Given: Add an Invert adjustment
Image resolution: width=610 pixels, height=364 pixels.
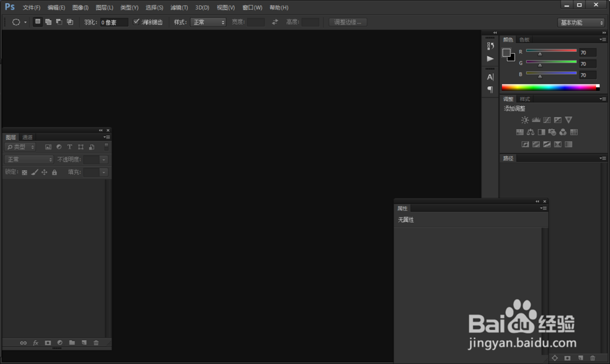Looking at the screenshot, I should coord(525,145).
